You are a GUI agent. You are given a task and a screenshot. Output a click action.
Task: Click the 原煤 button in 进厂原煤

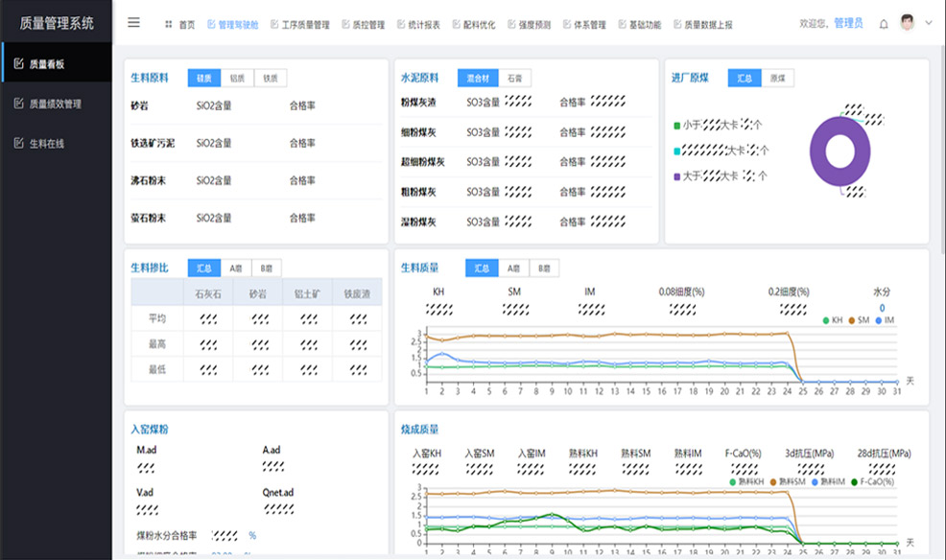click(777, 79)
